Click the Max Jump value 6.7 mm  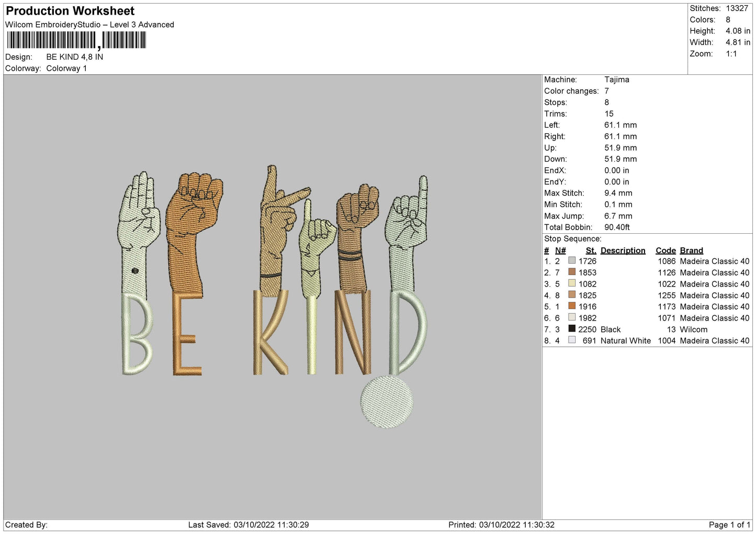[x=618, y=216]
